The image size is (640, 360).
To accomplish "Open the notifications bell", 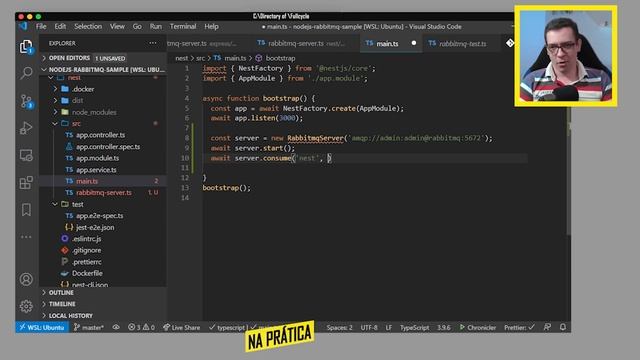I will click(563, 327).
